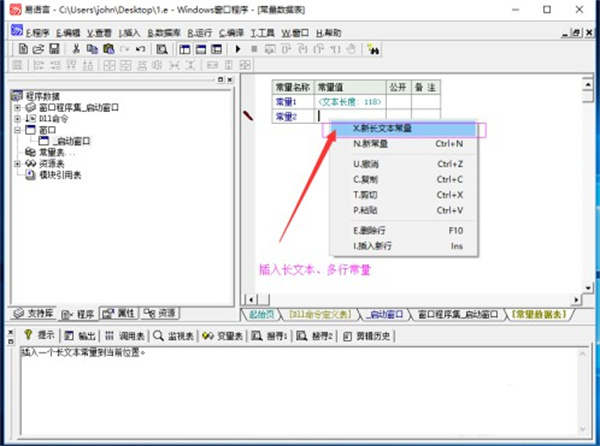600x446 pixels.
Task: Choose P.粘贴 in context menu
Action: pyautogui.click(x=404, y=210)
